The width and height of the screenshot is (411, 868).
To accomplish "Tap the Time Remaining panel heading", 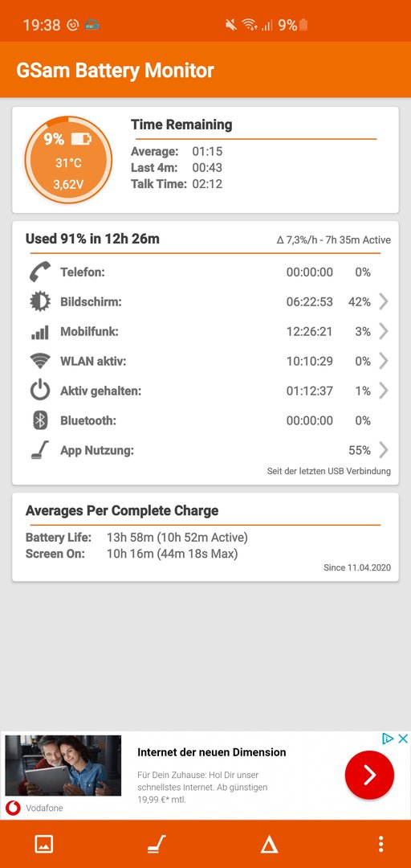I will tap(181, 125).
